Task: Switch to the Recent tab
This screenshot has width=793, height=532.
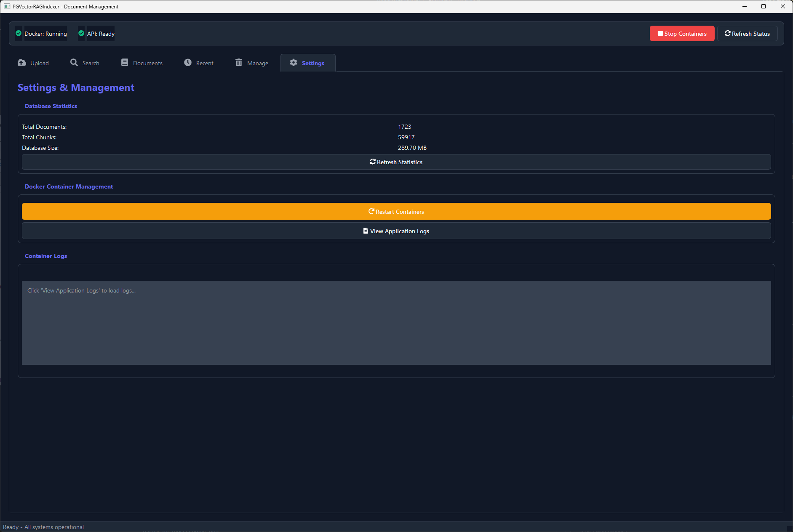Action: tap(198, 63)
